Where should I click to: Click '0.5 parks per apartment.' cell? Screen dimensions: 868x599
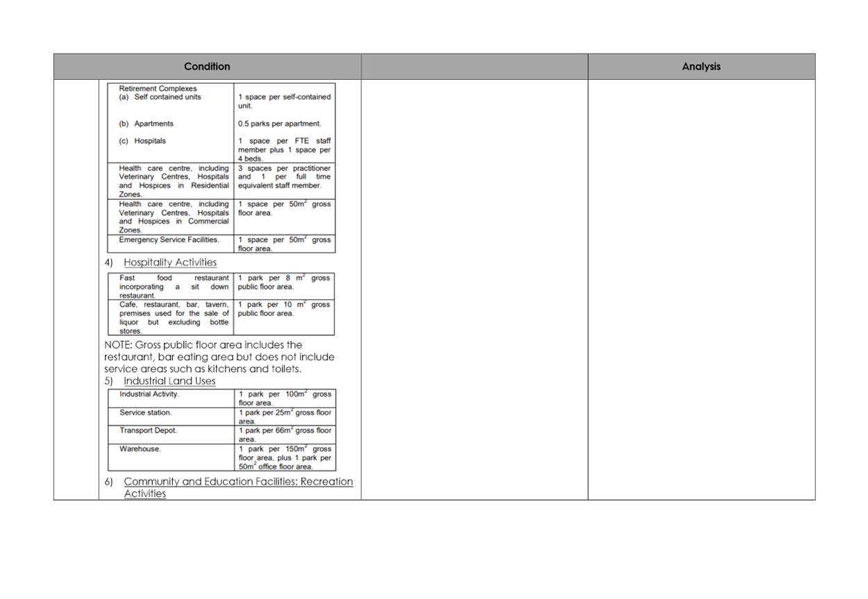279,124
